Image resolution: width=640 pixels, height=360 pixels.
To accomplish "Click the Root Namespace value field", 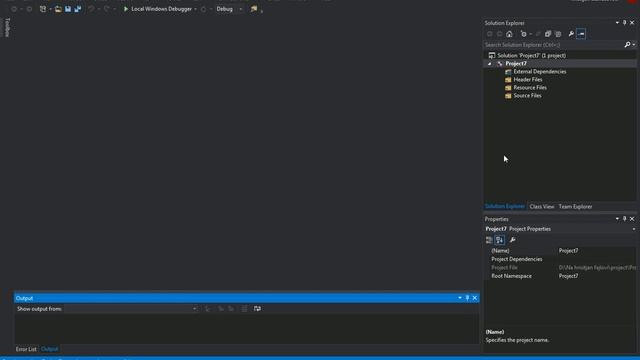I will pos(597,276).
